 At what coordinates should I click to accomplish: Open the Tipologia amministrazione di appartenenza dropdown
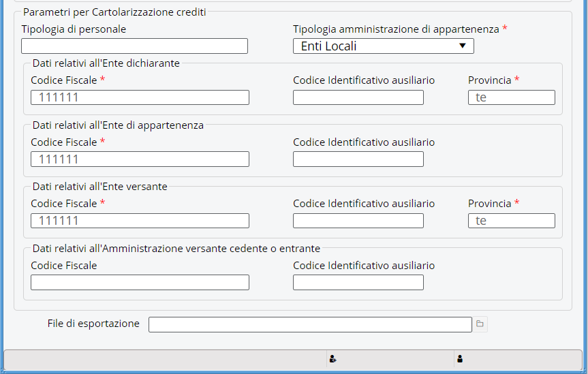tap(383, 46)
